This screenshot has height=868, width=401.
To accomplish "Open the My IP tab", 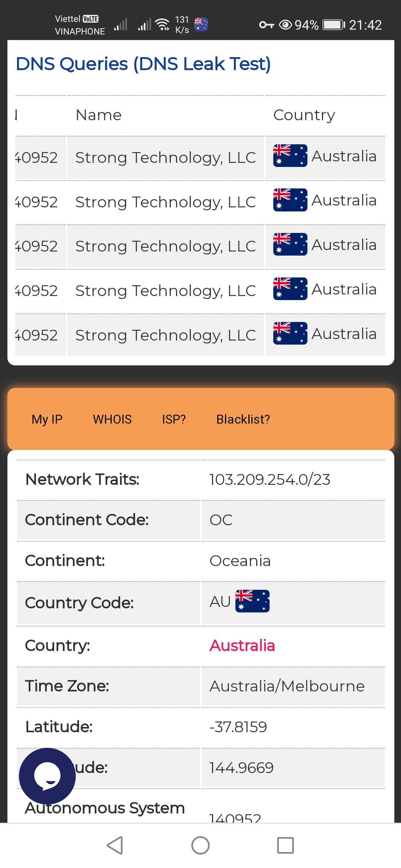I will click(x=47, y=419).
